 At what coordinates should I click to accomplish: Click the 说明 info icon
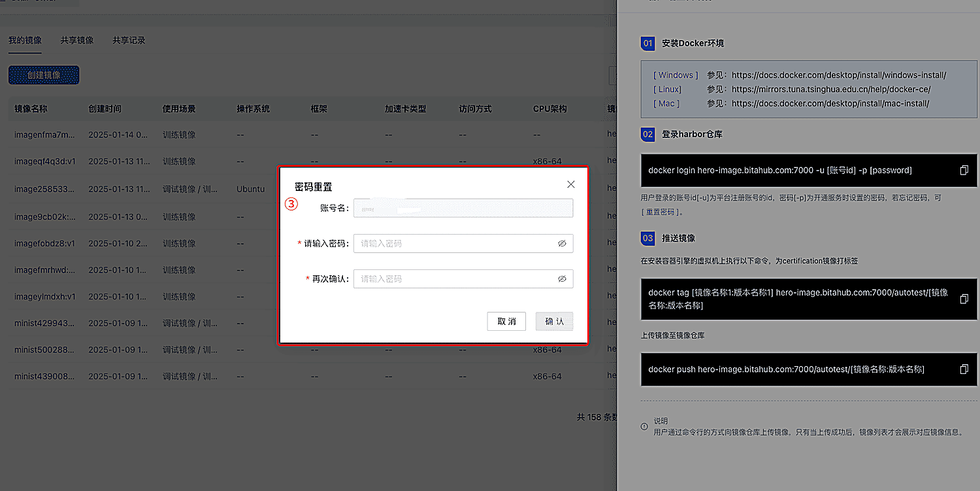(x=645, y=426)
